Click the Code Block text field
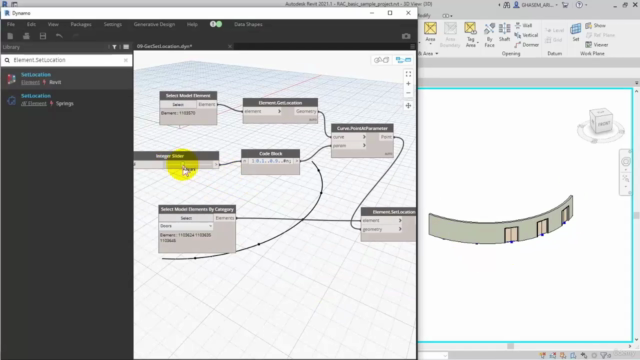The image size is (640, 360). 271,161
